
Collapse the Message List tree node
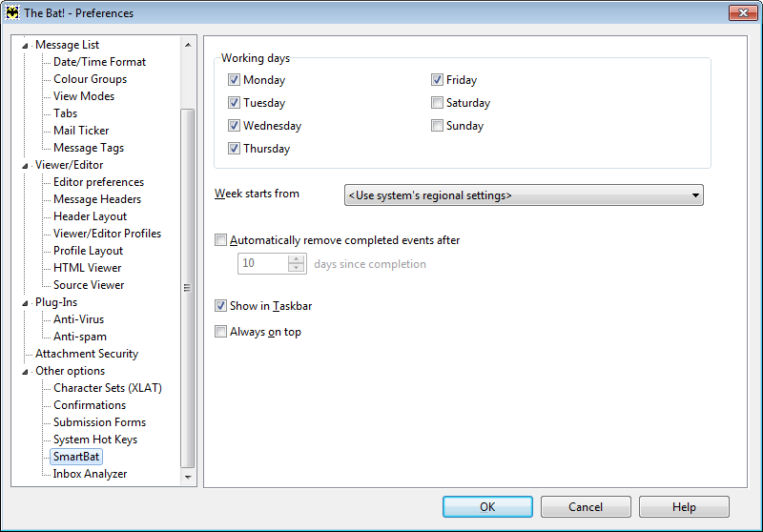25,46
